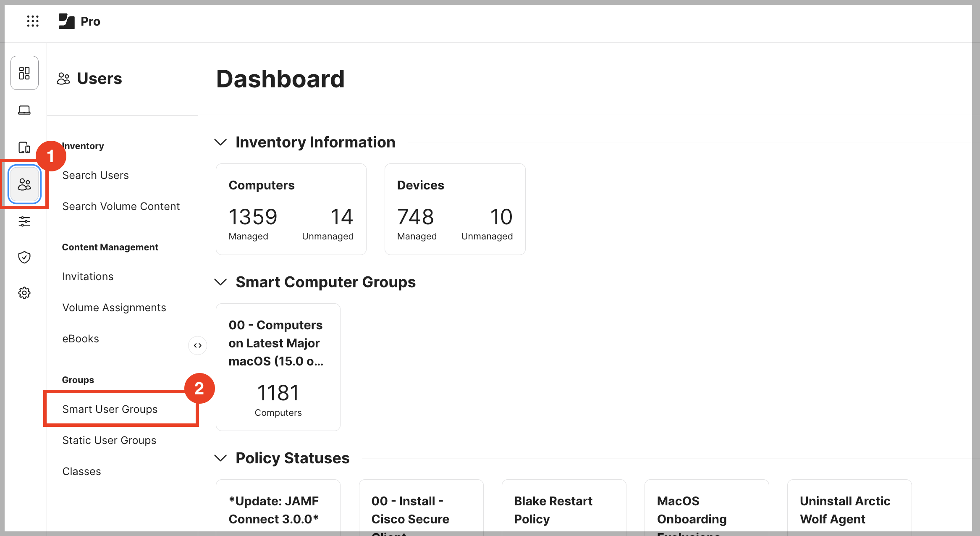Open the Devices sidebar icon

[24, 147]
